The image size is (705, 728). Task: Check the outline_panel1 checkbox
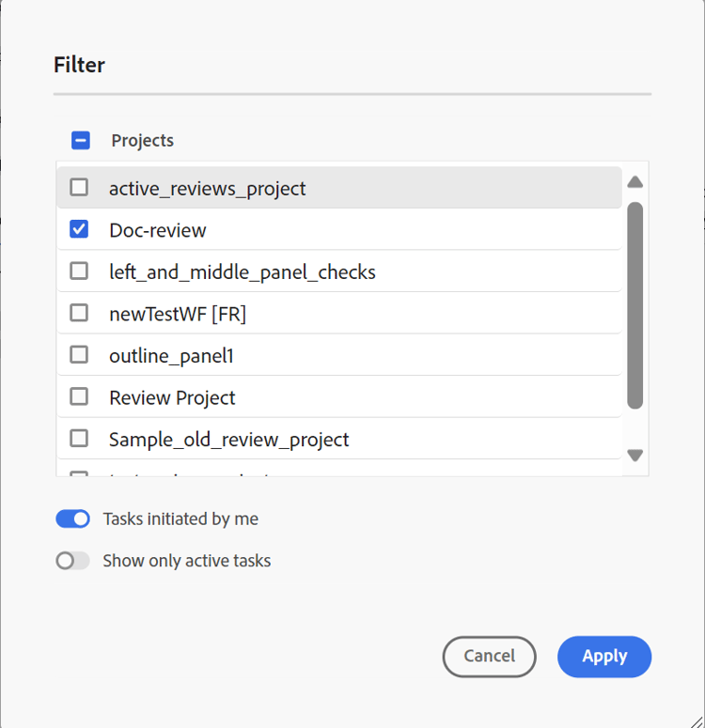[79, 355]
